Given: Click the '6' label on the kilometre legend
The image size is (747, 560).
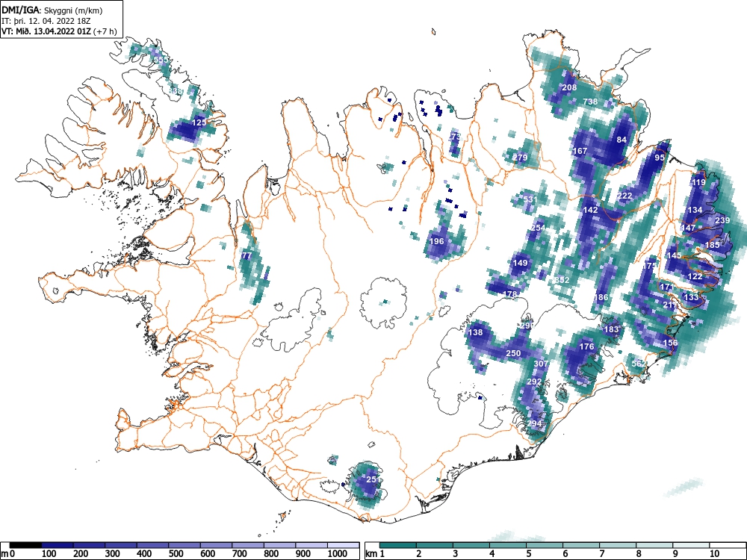Looking at the screenshot, I should pos(565,554).
